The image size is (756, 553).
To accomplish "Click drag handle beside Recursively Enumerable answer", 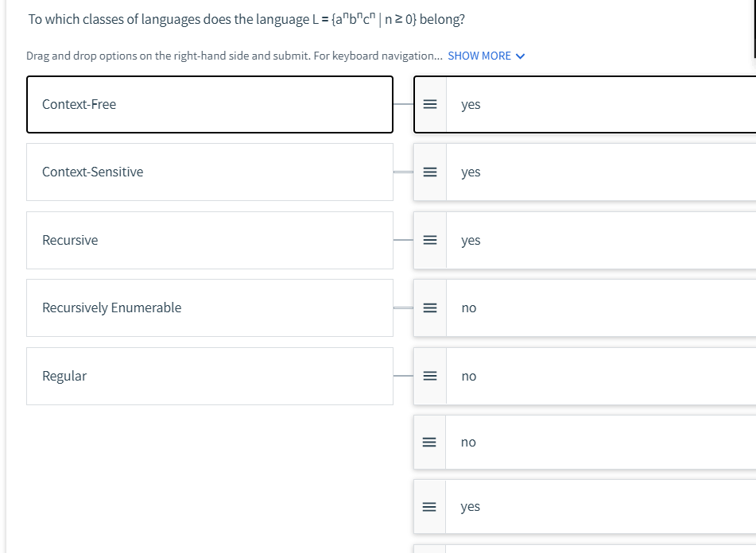I will coord(429,307).
